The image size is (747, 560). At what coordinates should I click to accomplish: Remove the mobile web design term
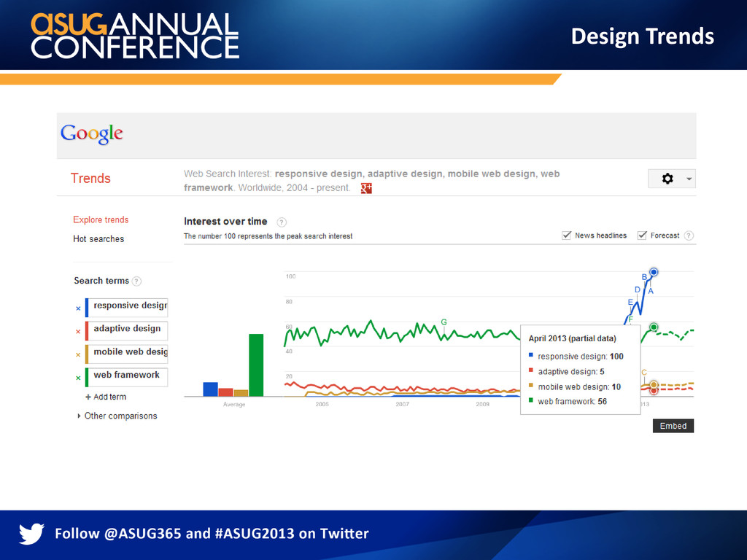(78, 355)
